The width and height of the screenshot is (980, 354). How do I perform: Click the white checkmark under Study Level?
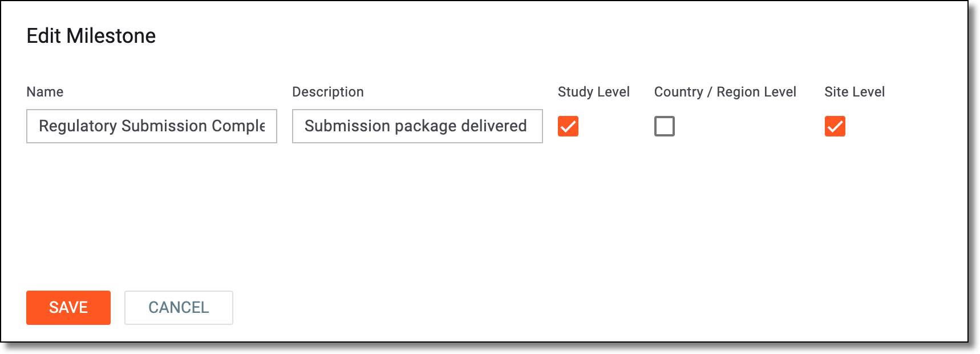point(568,126)
